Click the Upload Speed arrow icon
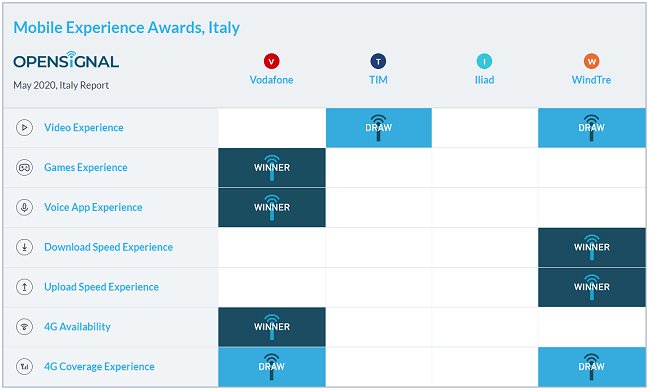Screen dimensions: 650x391 (24, 287)
